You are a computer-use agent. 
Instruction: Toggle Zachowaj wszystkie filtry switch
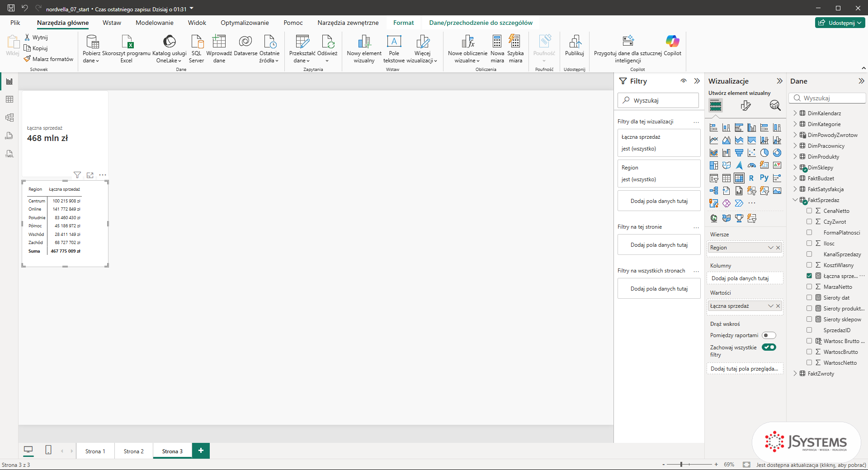tap(769, 347)
